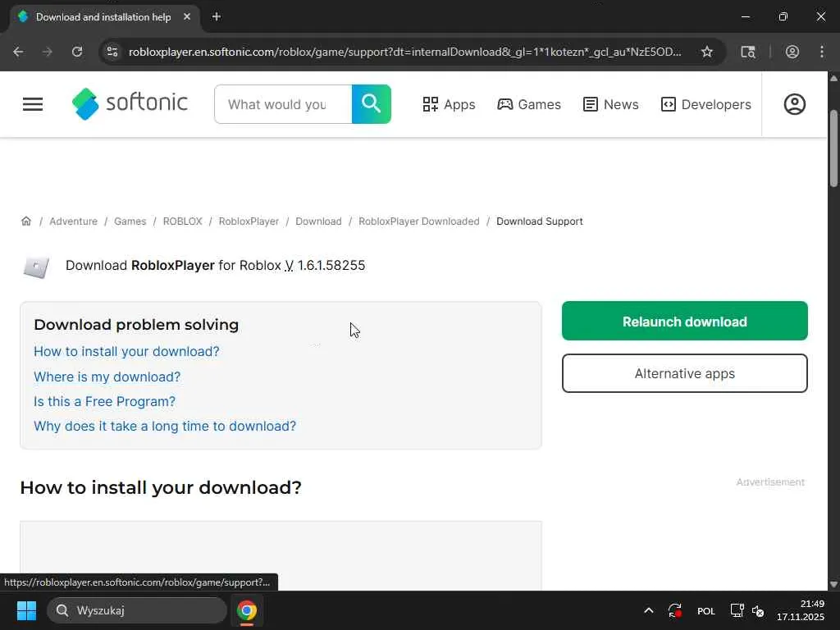Open the Chrome side panel search icon
Viewport: 840px width, 630px height.
click(748, 52)
